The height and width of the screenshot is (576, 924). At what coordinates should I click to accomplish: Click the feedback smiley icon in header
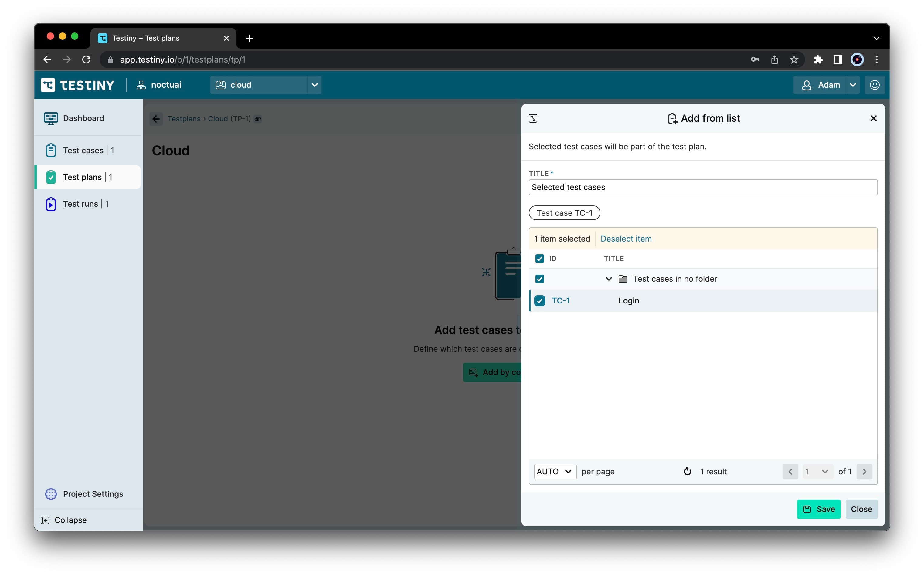point(874,85)
